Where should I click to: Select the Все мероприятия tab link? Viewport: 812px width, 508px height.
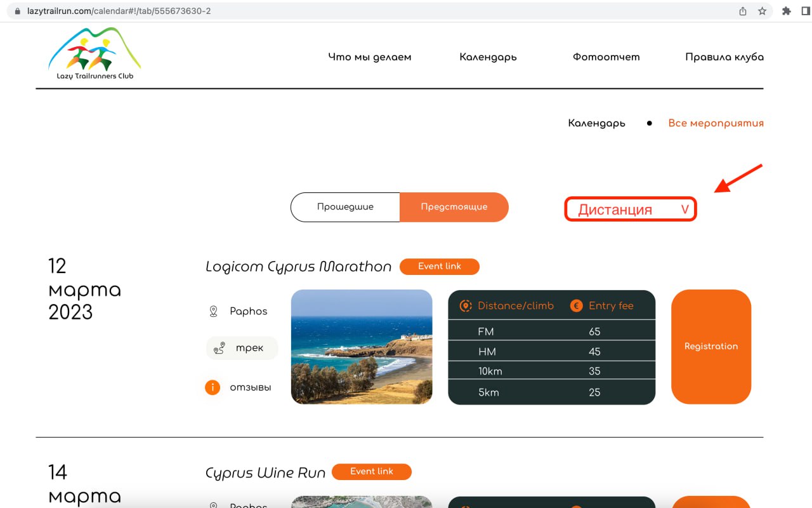coord(716,123)
